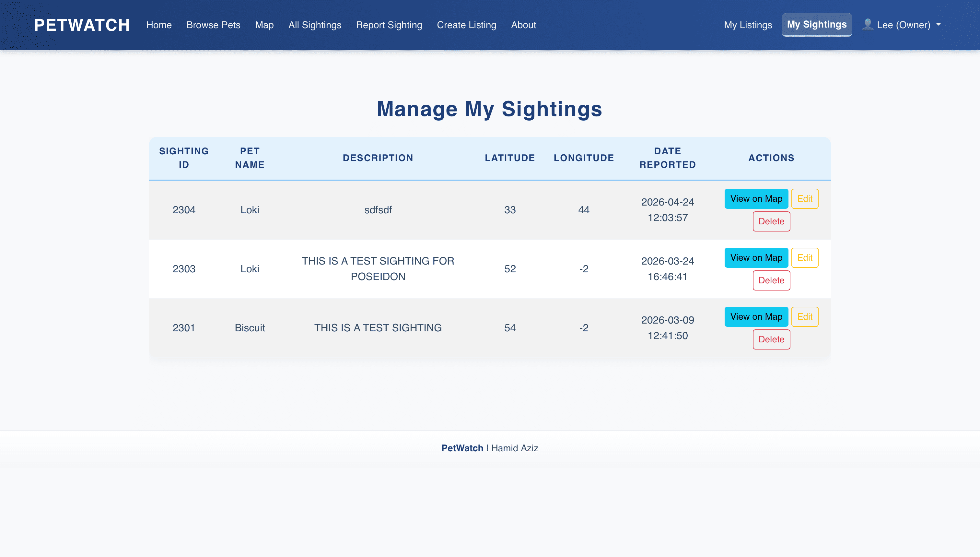Edit sighting 2303
The height and width of the screenshot is (557, 980).
(x=804, y=257)
